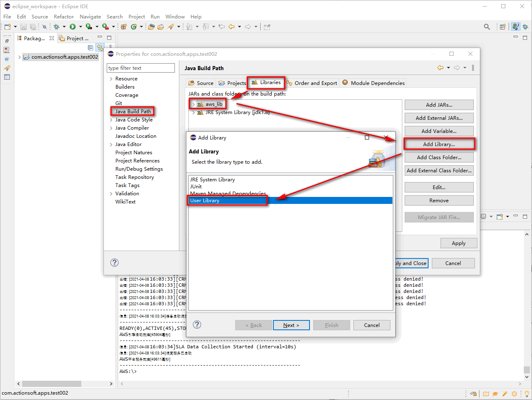This screenshot has height=400, width=532.
Task: Open the Debug perspective icon at top right
Action: click(x=525, y=27)
